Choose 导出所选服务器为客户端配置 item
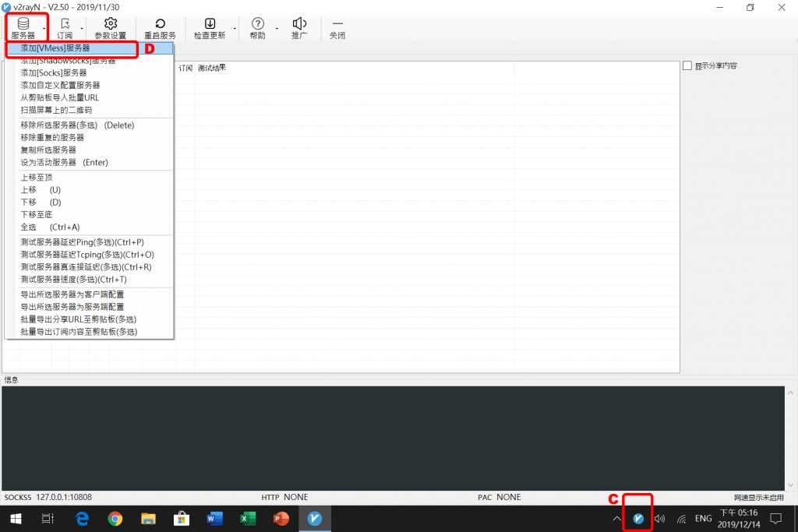The image size is (798, 532). [x=89, y=294]
